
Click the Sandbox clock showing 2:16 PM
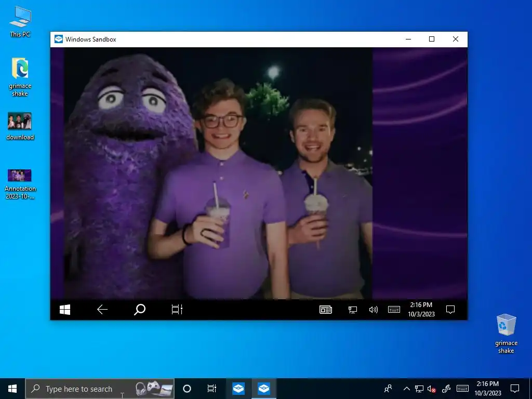[421, 310]
